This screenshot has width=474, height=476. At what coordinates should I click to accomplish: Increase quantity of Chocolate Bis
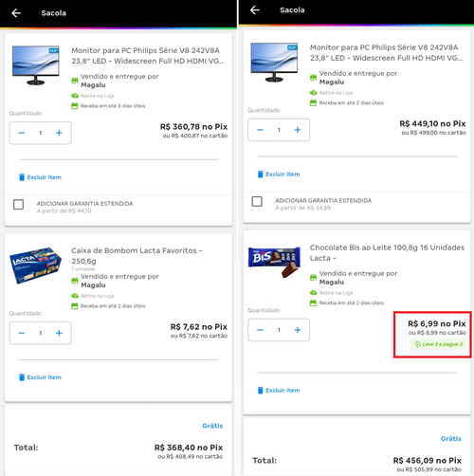(x=298, y=330)
